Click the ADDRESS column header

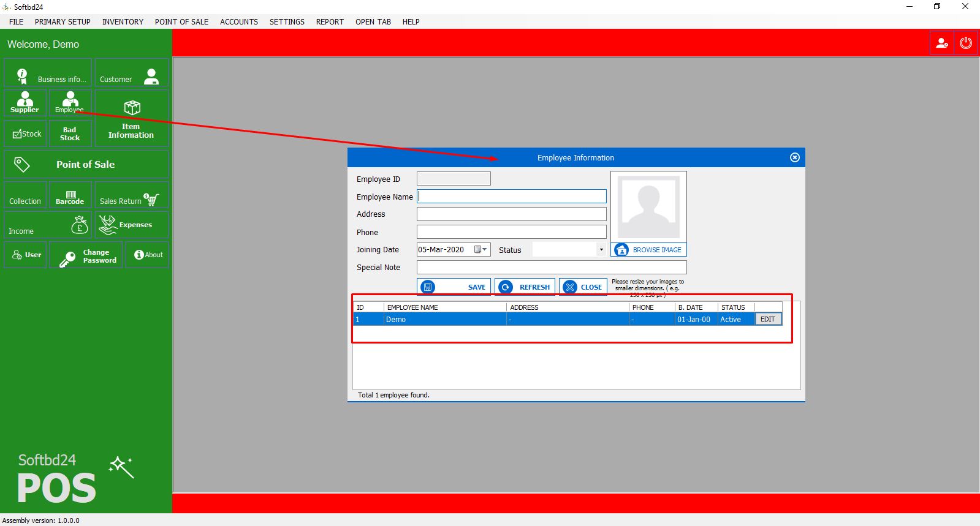pyautogui.click(x=568, y=307)
